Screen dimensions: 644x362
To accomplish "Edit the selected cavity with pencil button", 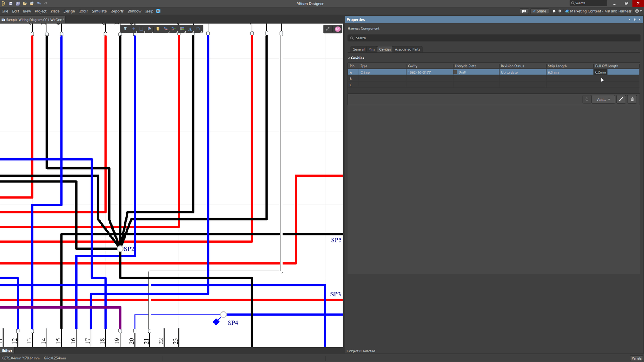I will [x=621, y=99].
